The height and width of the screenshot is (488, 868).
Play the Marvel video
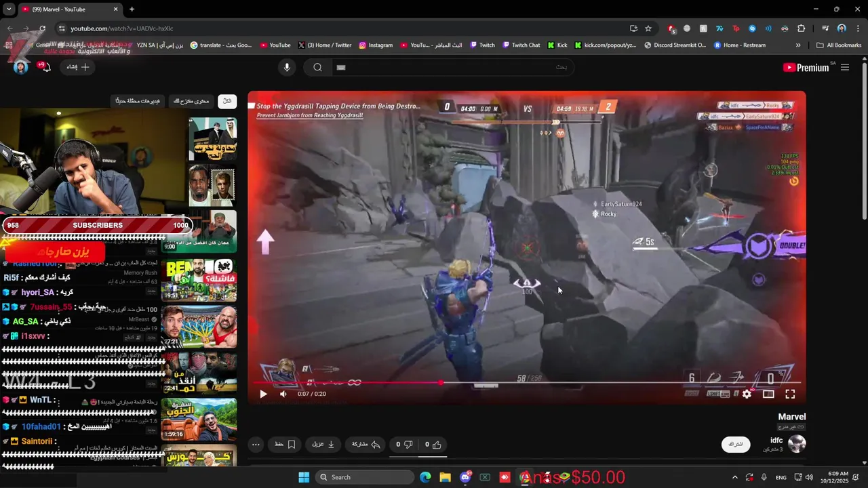click(x=263, y=394)
